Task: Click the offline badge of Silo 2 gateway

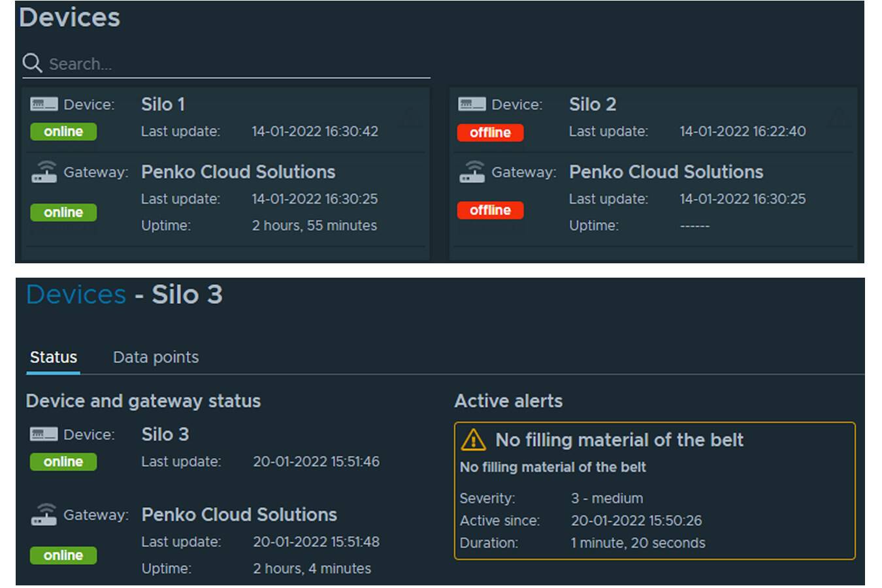Action: 490,210
